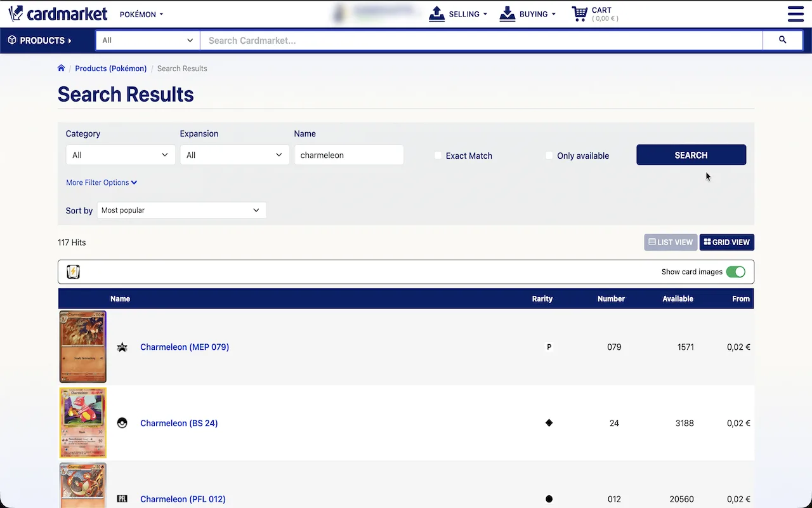This screenshot has height=508, width=812.
Task: Enable the Exact Match checkbox
Action: [x=438, y=156]
